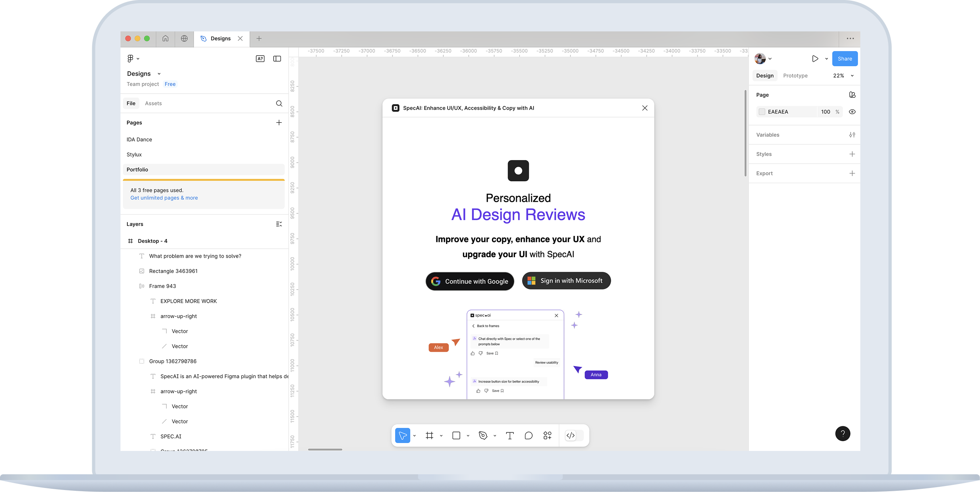Search layers with the magnifier icon
The image size is (980, 492).
(279, 103)
